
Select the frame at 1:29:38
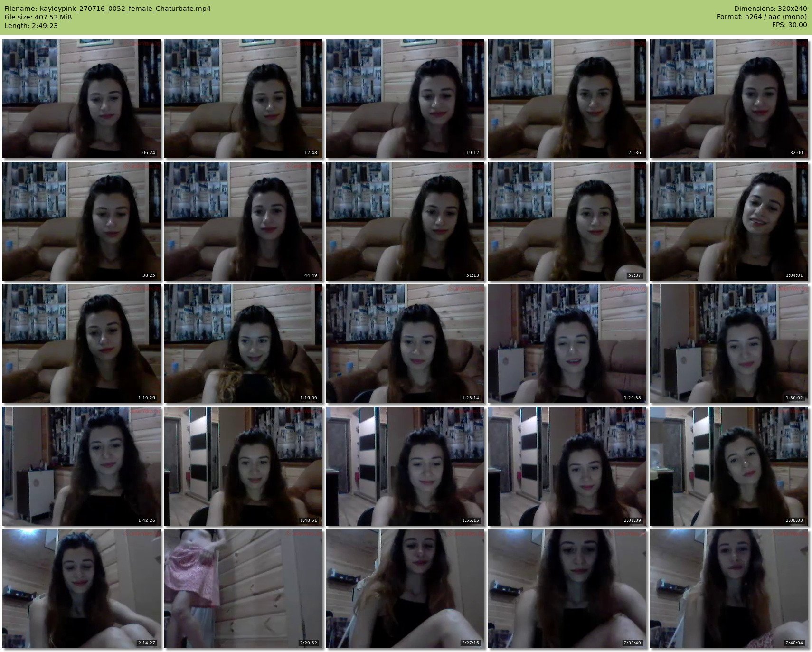(567, 344)
